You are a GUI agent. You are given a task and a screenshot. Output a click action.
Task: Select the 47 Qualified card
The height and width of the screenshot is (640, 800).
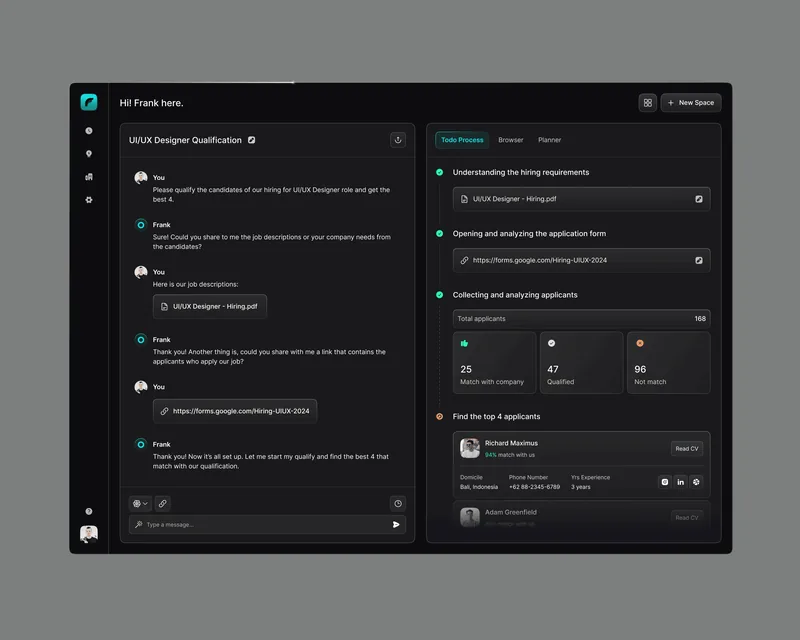tap(581, 362)
